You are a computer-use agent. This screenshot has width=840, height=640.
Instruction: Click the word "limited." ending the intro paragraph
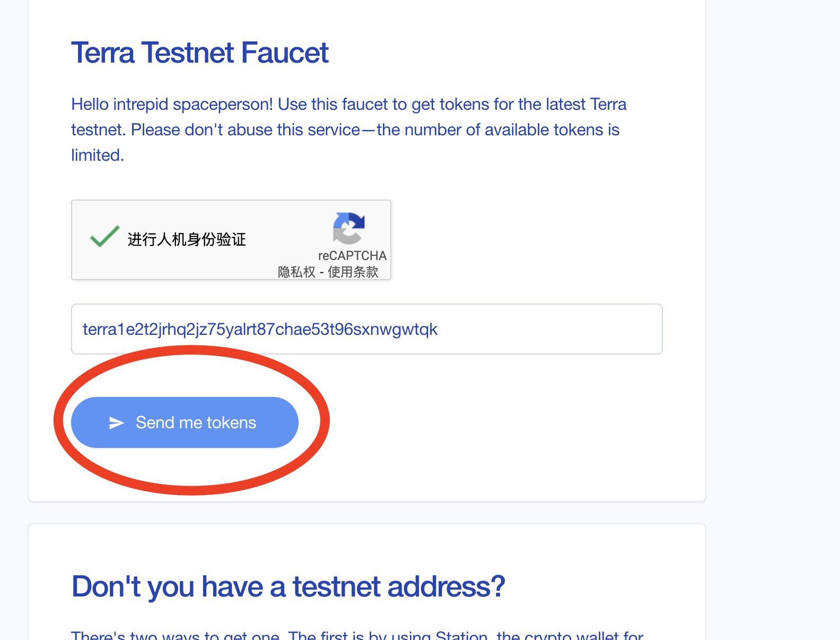[98, 155]
